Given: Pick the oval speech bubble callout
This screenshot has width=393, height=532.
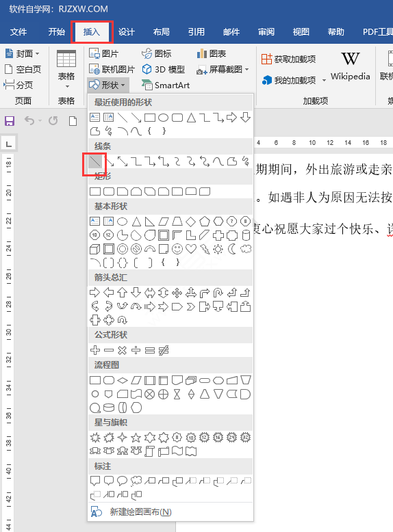Looking at the screenshot, I should click(x=123, y=481).
